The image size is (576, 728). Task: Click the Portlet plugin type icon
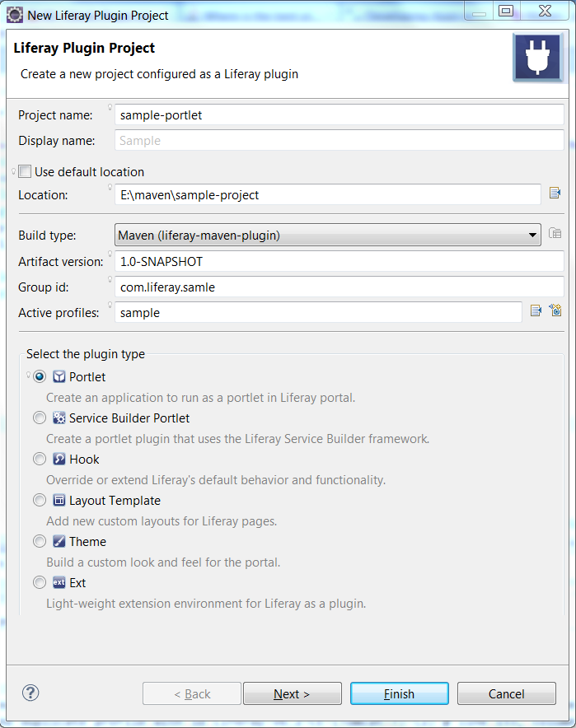[59, 376]
